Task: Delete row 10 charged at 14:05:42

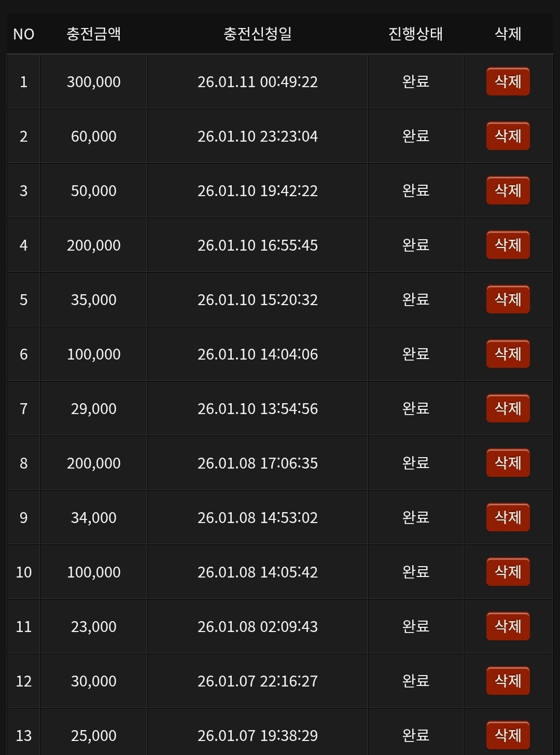Action: (508, 572)
